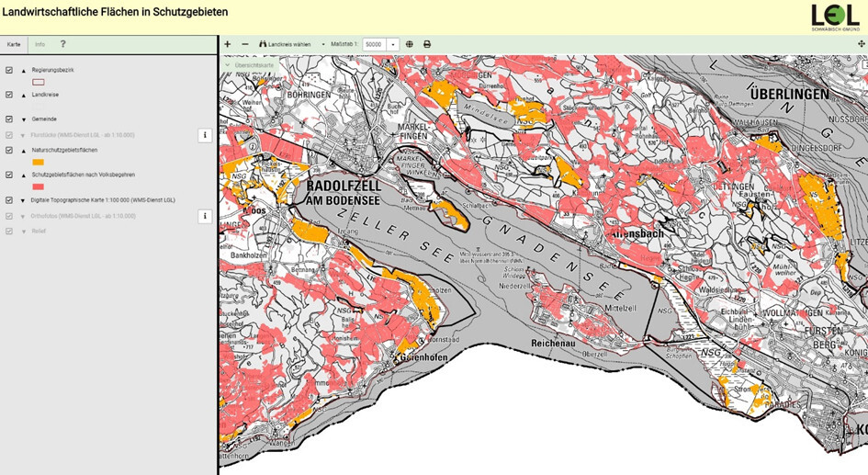The height and width of the screenshot is (475, 868).
Task: Click the pan arrows icon at toolbar right
Action: [861, 44]
